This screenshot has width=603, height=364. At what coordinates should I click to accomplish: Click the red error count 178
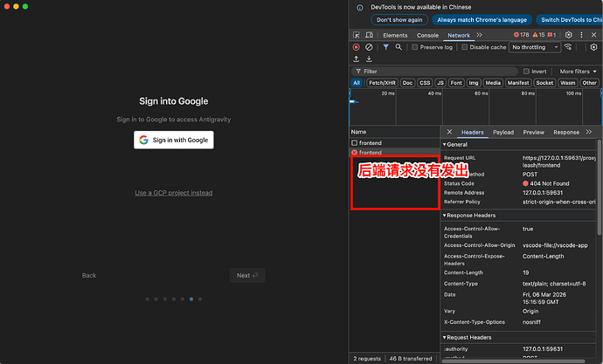point(522,35)
